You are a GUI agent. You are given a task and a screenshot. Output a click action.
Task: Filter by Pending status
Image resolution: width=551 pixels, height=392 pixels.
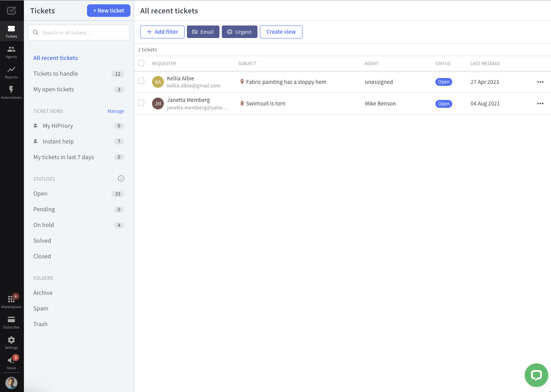click(x=79, y=209)
